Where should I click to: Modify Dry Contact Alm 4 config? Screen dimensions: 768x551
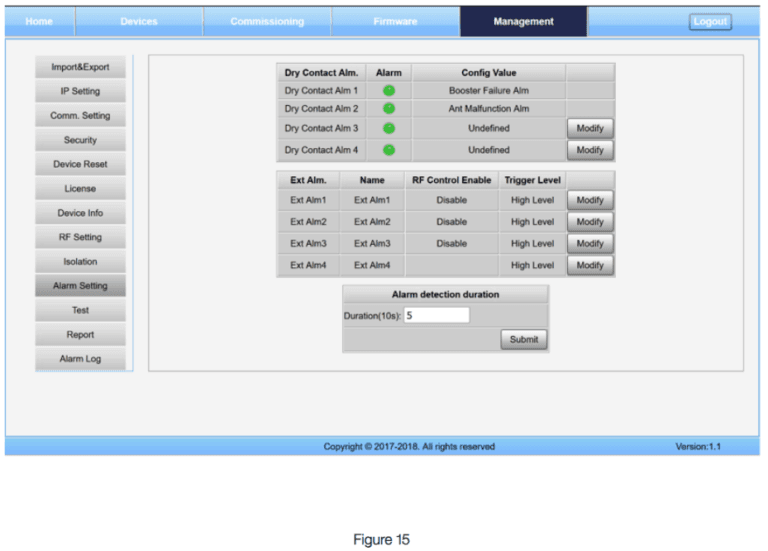tap(590, 150)
